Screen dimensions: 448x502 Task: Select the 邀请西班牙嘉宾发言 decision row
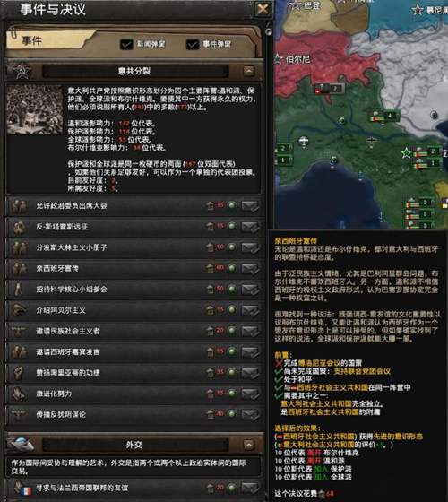[134, 351]
